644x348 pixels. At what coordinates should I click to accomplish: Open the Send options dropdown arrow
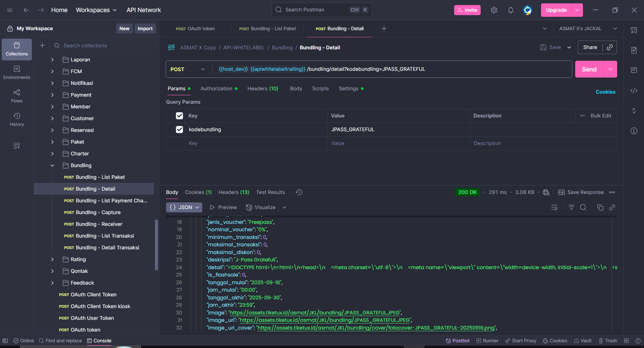610,69
